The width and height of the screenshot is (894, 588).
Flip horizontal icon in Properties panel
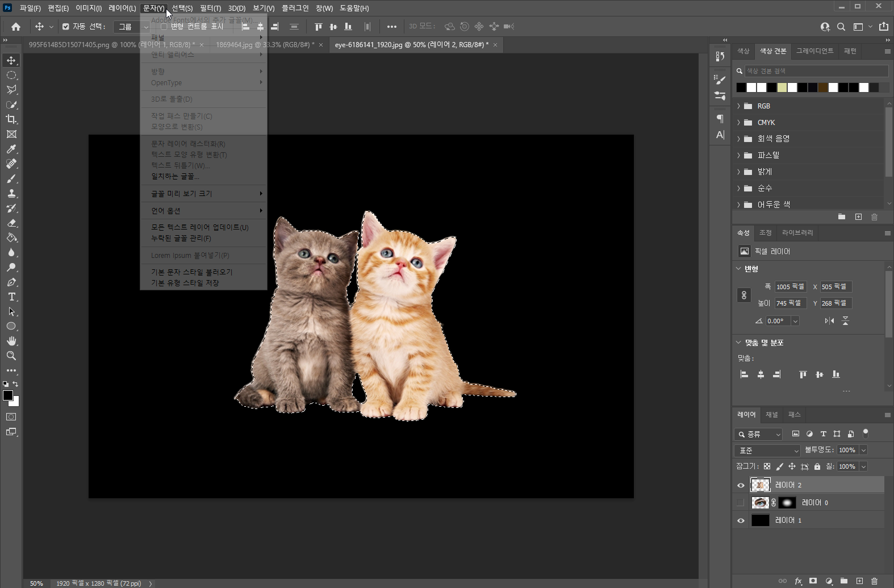pos(829,321)
